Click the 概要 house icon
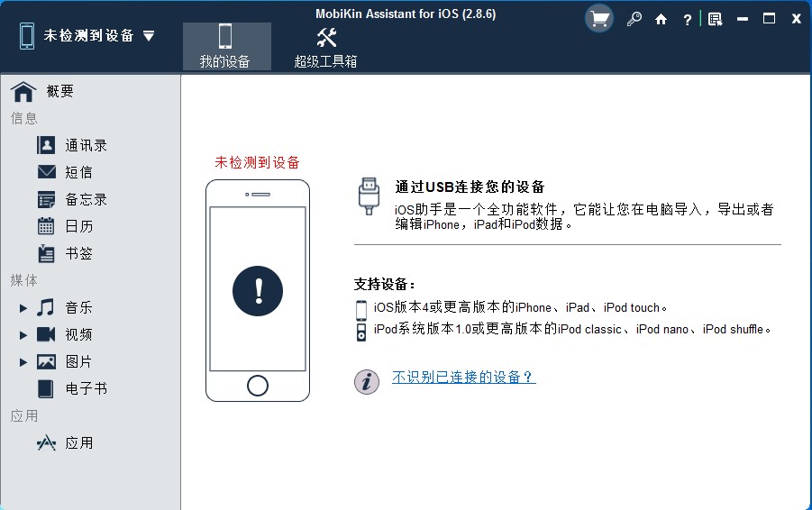The height and width of the screenshot is (510, 812). [x=23, y=92]
